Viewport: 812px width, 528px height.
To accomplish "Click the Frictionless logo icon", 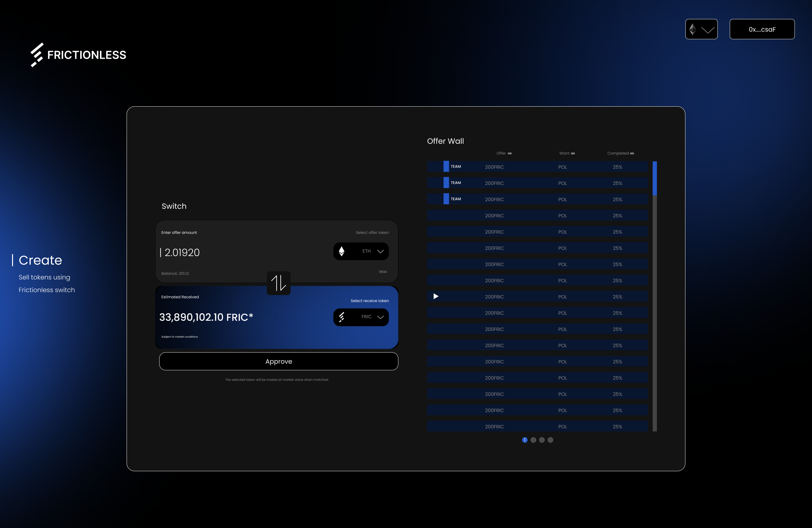I will coord(37,55).
